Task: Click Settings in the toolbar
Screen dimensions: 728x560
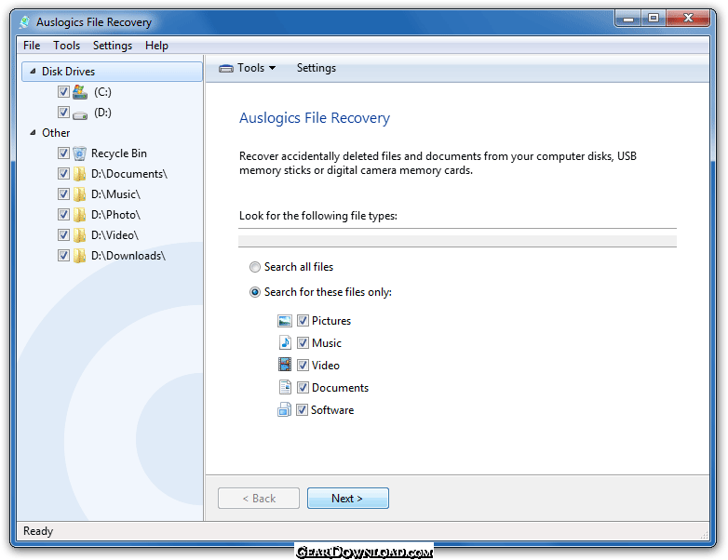Action: (317, 68)
